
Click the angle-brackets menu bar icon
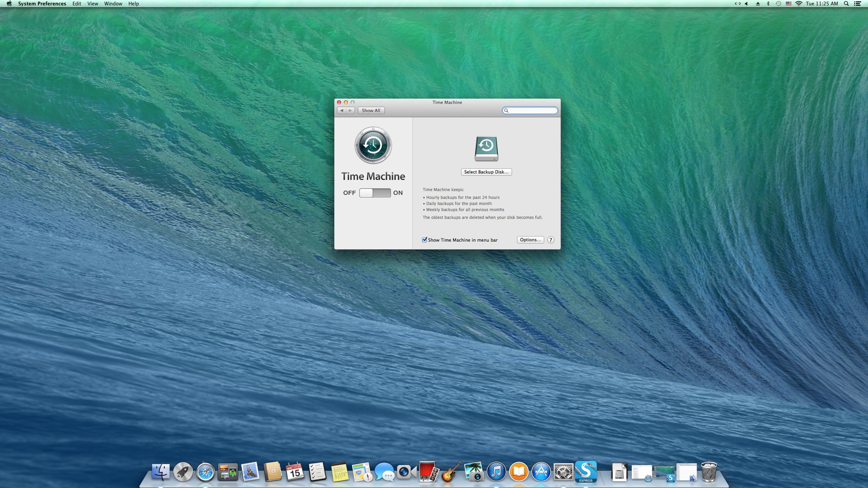[737, 4]
